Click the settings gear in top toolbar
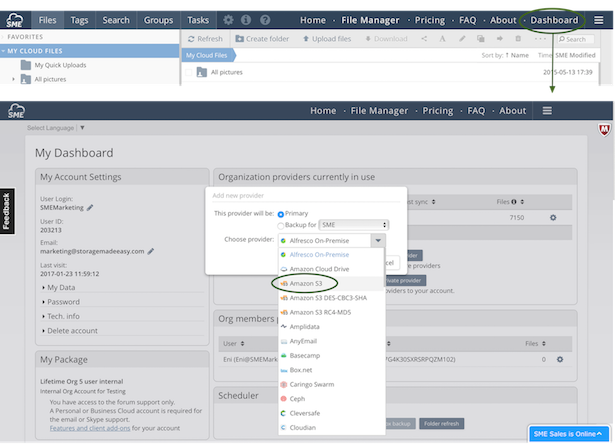Image resolution: width=615 pixels, height=445 pixels. pos(228,19)
